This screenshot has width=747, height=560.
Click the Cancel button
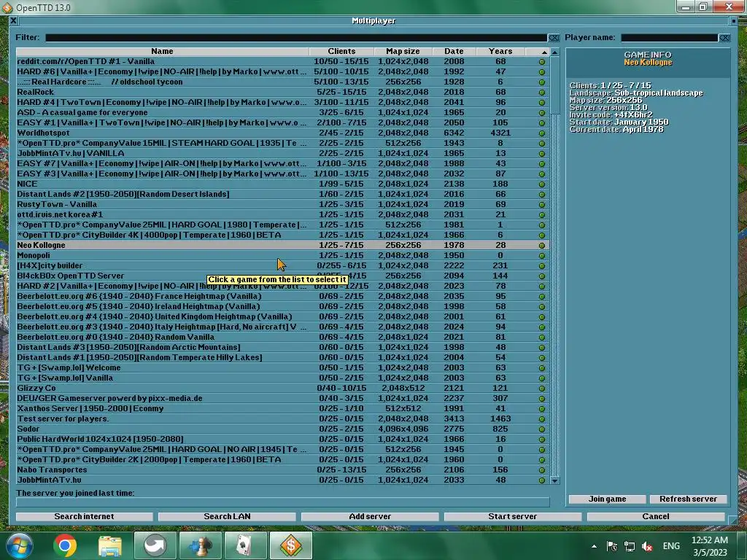coord(656,517)
